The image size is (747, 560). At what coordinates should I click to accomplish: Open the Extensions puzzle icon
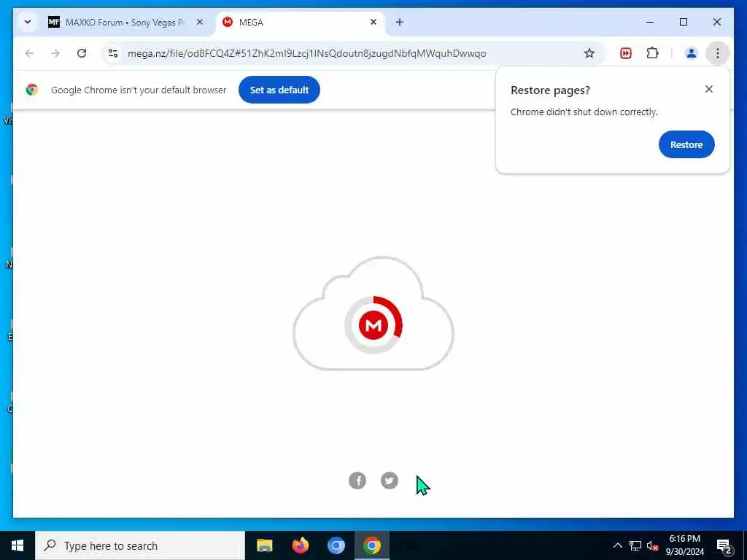[652, 53]
